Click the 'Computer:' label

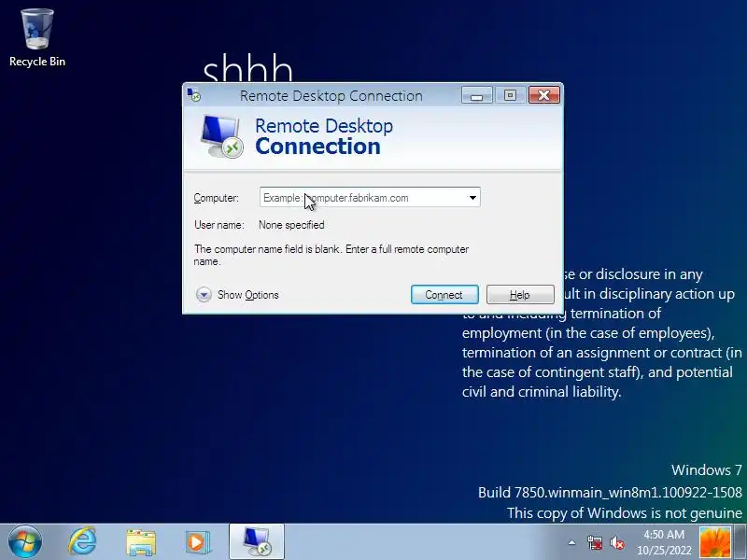217,198
